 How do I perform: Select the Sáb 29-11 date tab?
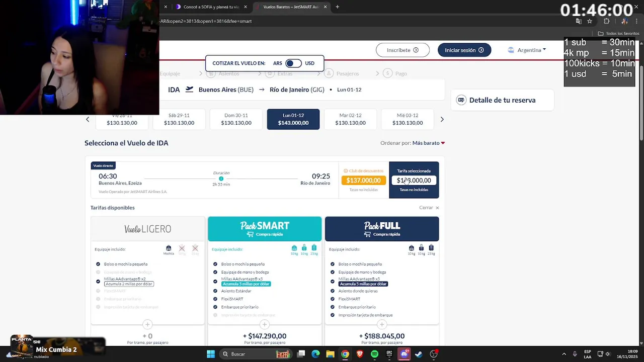click(x=179, y=119)
